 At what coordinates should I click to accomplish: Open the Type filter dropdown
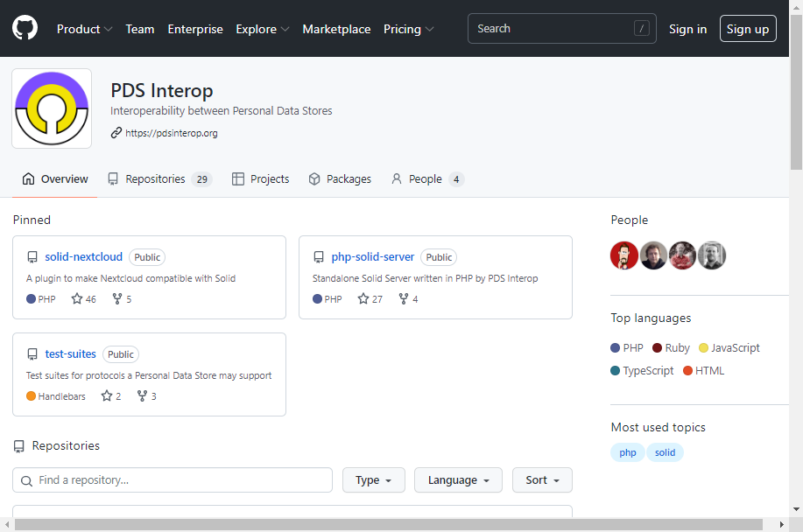coord(373,479)
